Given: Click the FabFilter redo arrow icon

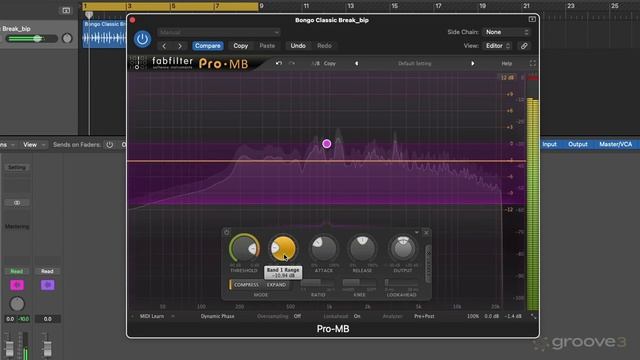Looking at the screenshot, I should pyautogui.click(x=292, y=64).
